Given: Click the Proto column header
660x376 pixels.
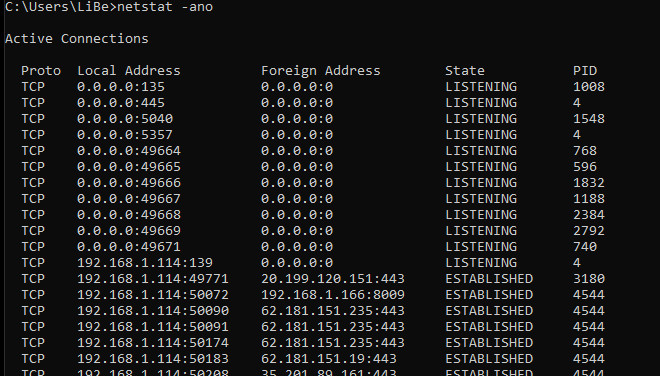Looking at the screenshot, I should pos(41,71).
